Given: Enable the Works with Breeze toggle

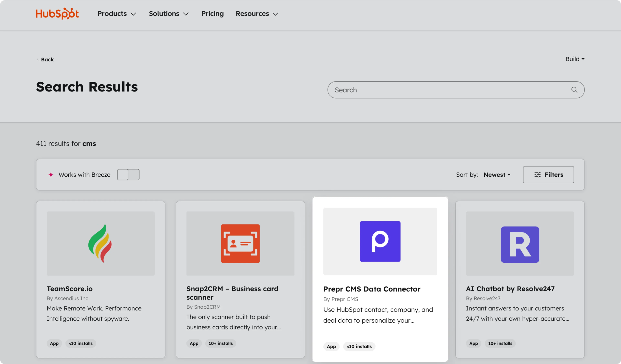Looking at the screenshot, I should tap(128, 174).
